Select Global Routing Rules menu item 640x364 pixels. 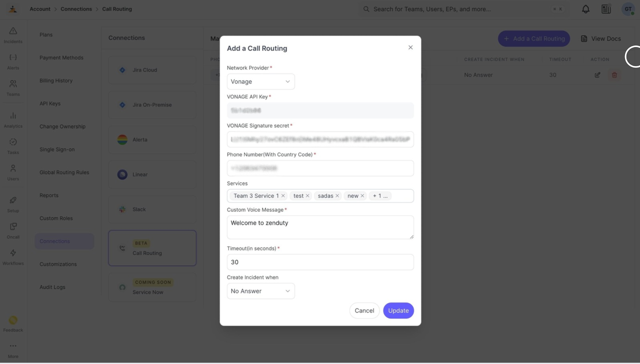[x=64, y=172]
